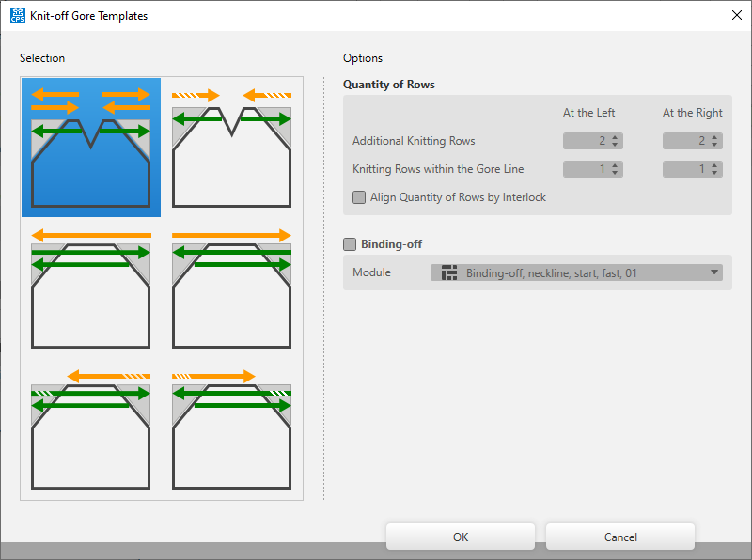Click Additional Knitting Rows left value field
This screenshot has width=752, height=560.
(585, 141)
